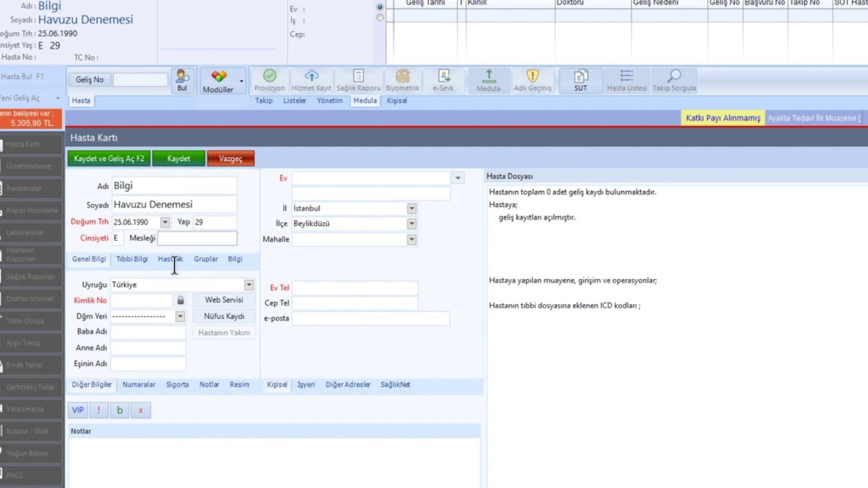Open the Bilgi tab beside Gruplar

coord(235,259)
